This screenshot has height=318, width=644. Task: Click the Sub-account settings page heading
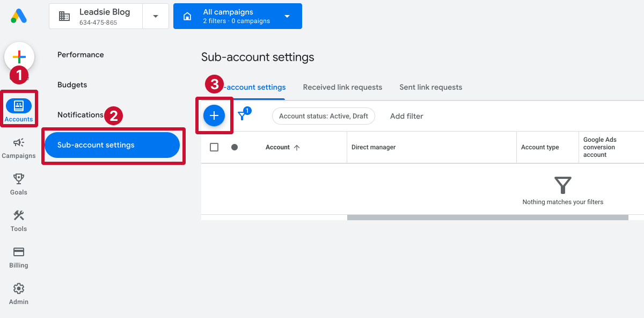coord(258,57)
